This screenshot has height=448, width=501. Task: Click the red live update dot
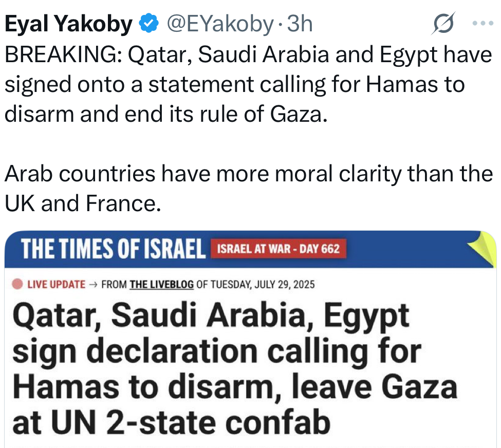click(17, 284)
